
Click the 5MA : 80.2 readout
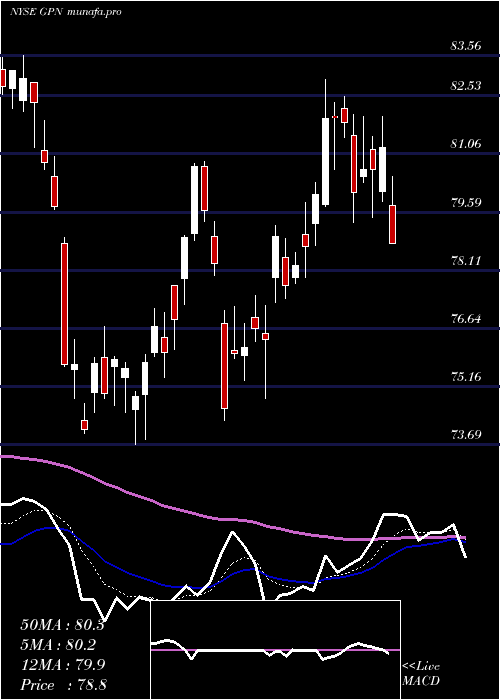tap(59, 645)
